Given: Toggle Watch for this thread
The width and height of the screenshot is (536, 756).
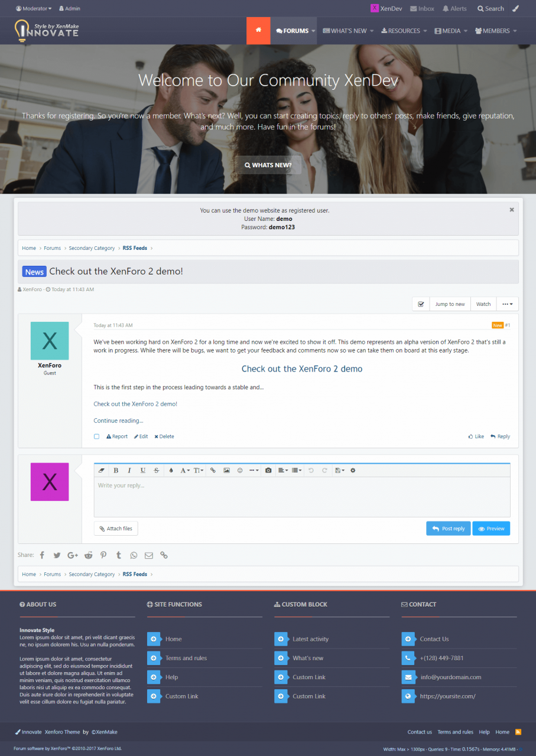Looking at the screenshot, I should click(483, 304).
